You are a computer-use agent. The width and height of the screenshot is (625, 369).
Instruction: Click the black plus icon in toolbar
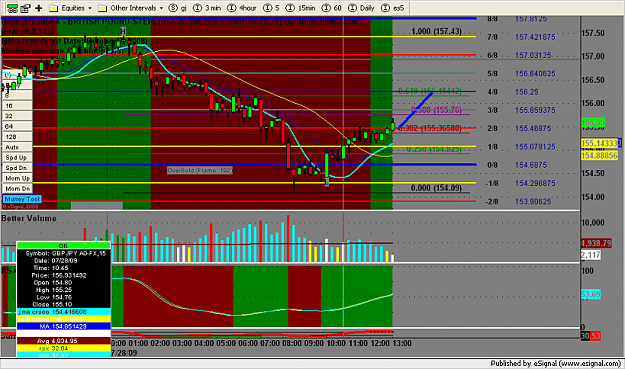click(x=39, y=8)
